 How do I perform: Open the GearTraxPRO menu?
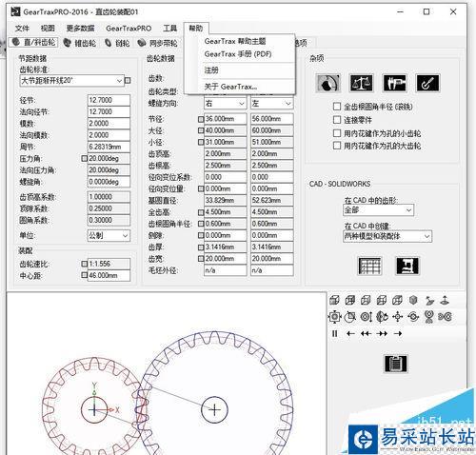point(129,29)
